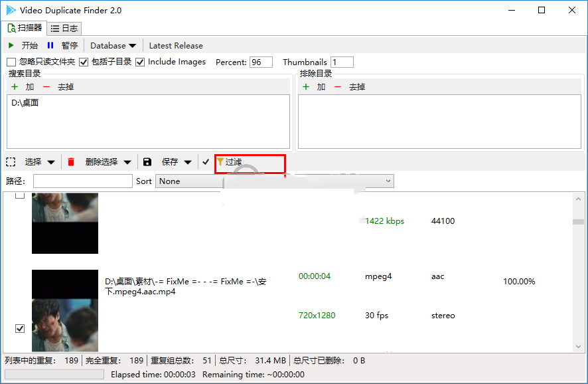Click the Elapsed time status text

point(153,374)
